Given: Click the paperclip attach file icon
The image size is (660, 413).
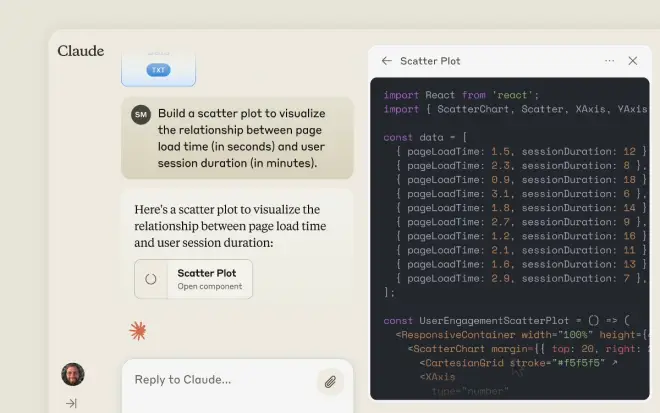Looking at the screenshot, I should coord(330,381).
